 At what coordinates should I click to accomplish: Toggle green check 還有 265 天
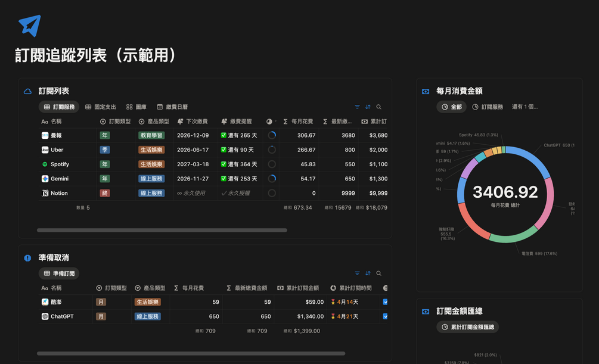pos(224,135)
